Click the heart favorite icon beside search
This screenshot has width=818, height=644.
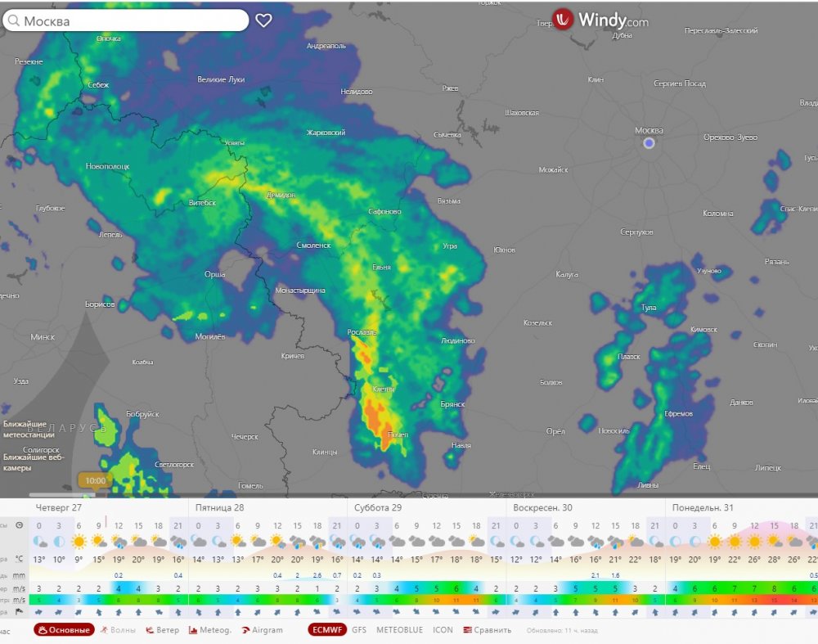(x=263, y=20)
